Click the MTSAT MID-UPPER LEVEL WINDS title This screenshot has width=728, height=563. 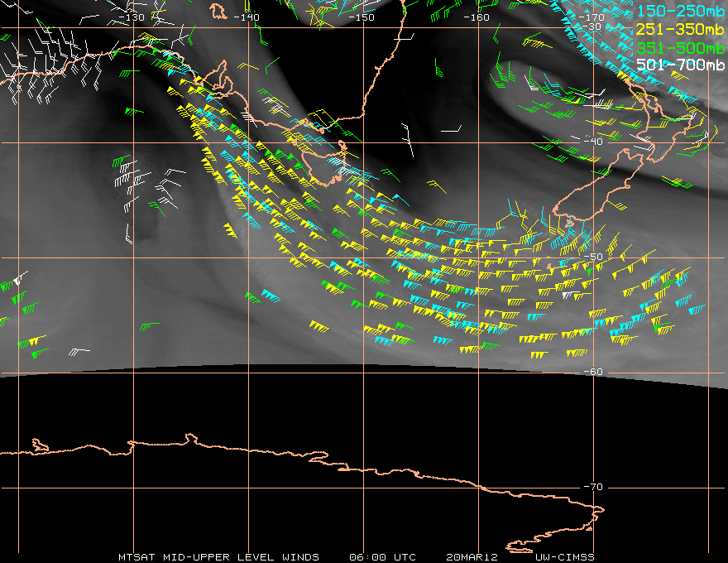[218, 557]
